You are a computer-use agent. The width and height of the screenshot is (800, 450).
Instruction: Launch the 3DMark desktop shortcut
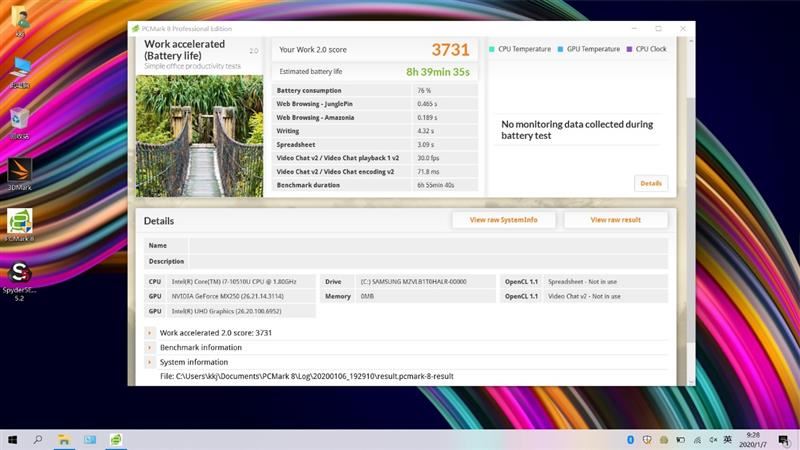tap(19, 174)
